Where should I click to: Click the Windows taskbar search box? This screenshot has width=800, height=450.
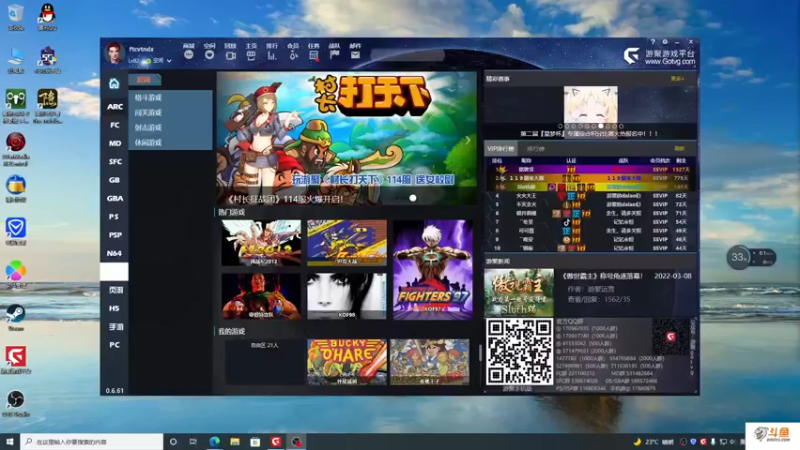[92, 442]
